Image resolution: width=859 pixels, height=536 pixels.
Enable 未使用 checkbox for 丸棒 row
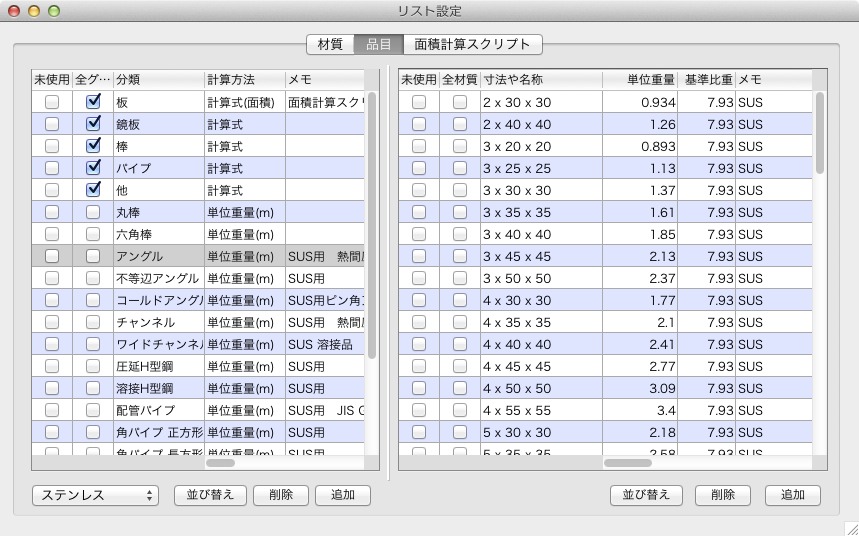pos(52,212)
